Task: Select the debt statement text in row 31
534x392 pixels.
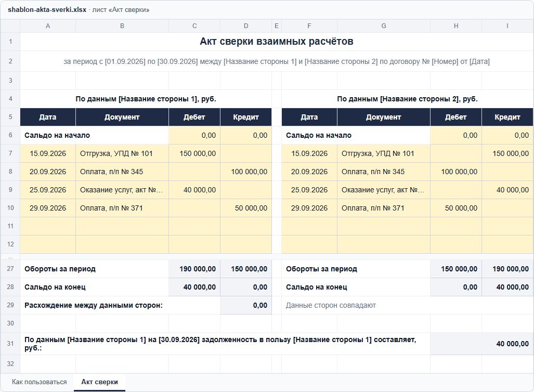Action: pyautogui.click(x=220, y=344)
